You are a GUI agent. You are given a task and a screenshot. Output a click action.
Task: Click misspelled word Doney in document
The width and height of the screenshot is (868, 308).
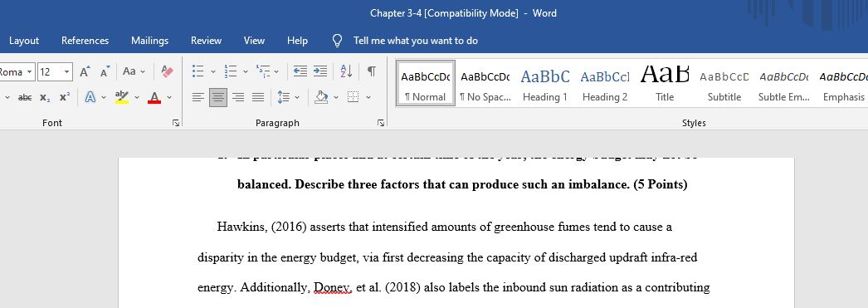(x=333, y=287)
